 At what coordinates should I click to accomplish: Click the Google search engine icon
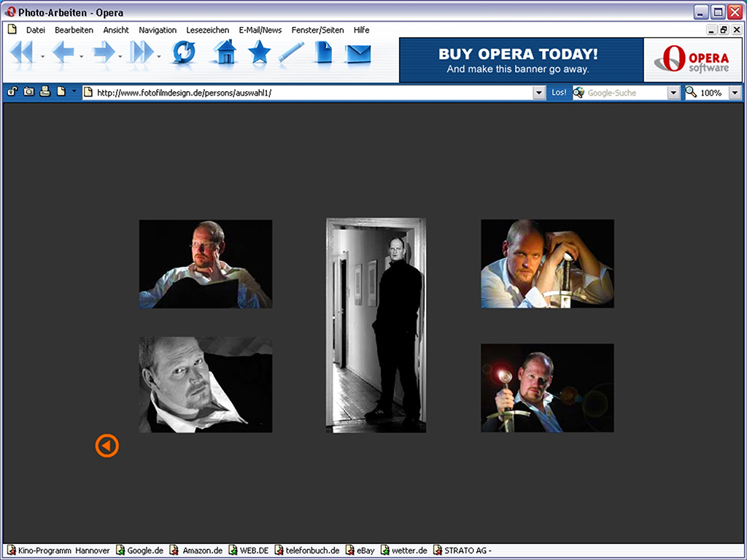pyautogui.click(x=578, y=93)
